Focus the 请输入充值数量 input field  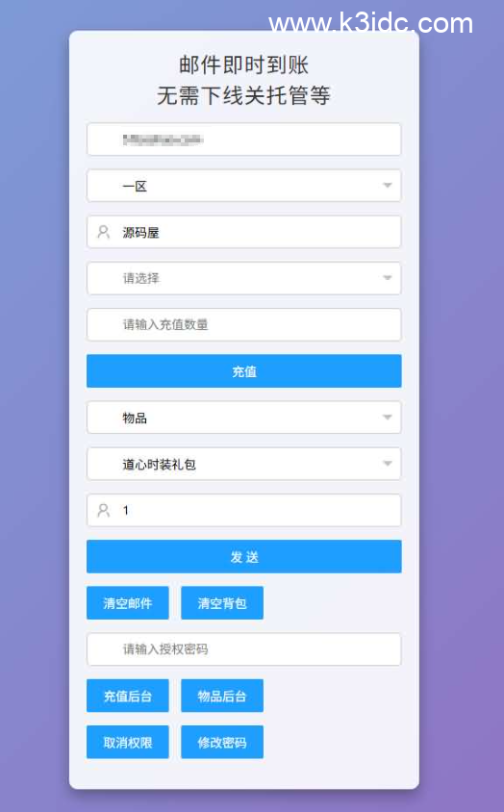(x=244, y=324)
